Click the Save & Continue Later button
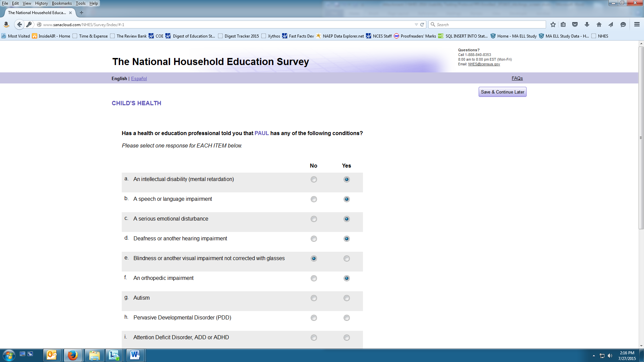The width and height of the screenshot is (644, 362). pos(502,92)
